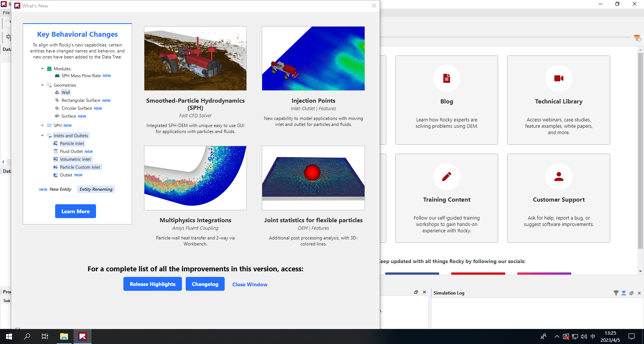Viewport: 644px width, 344px height.
Task: Click the SPH Mass Flow Rate icon
Action: [x=57, y=76]
